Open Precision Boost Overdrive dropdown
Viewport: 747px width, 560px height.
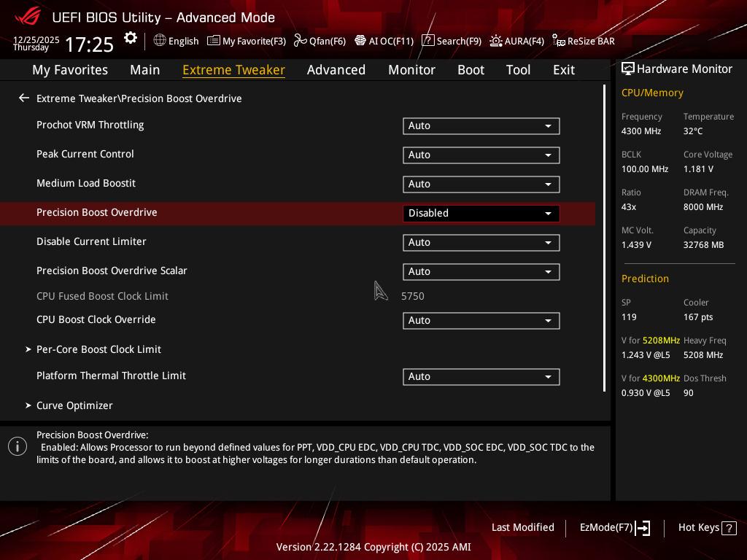coord(481,214)
